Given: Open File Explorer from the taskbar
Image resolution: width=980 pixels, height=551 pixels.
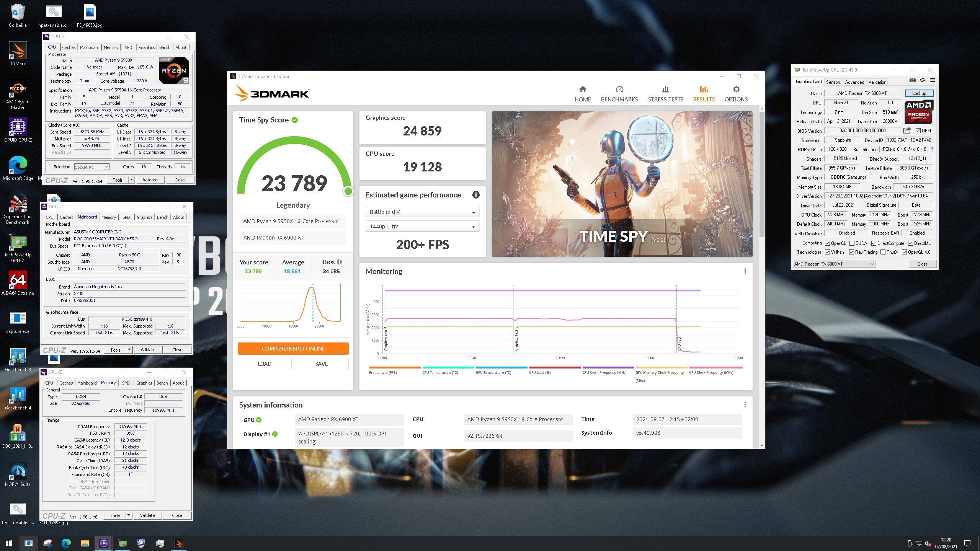Looking at the screenshot, I should click(85, 543).
